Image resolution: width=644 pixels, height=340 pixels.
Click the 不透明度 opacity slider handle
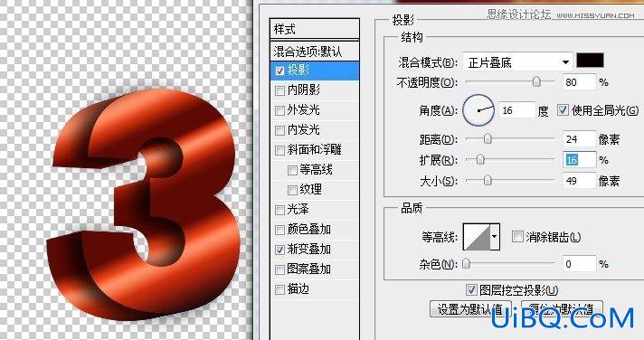536,81
